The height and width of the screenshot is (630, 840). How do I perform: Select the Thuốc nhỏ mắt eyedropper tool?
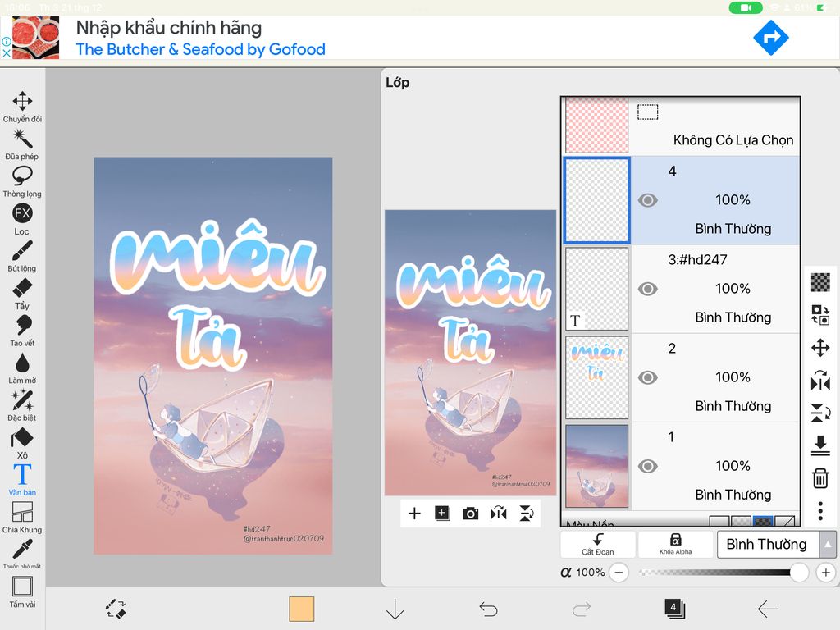[x=22, y=554]
